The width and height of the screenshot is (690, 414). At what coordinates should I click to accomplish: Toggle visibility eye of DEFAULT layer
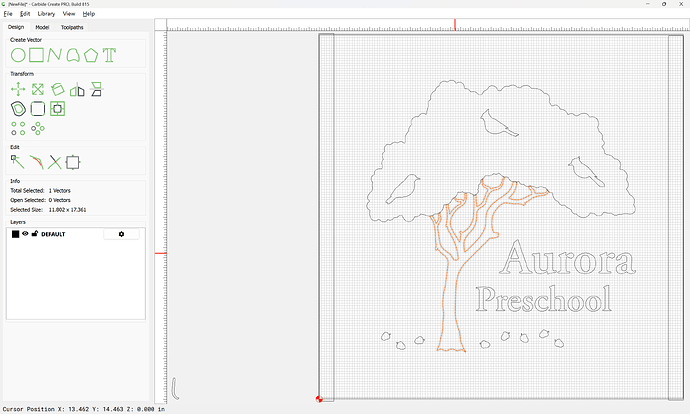pyautogui.click(x=25, y=234)
